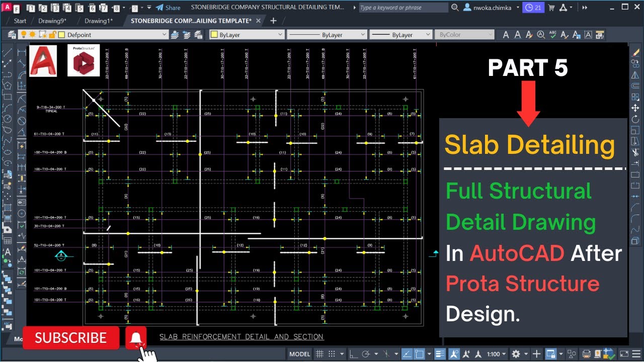Screen dimensions: 644x362
Task: Select the Diameter dimension tool
Action: pos(22,120)
